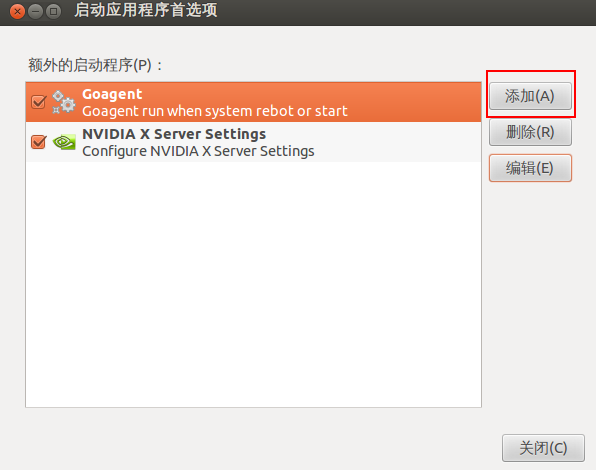This screenshot has height=470, width=596.
Task: Click the 额外的启动程序(P) label
Action: coord(95,65)
